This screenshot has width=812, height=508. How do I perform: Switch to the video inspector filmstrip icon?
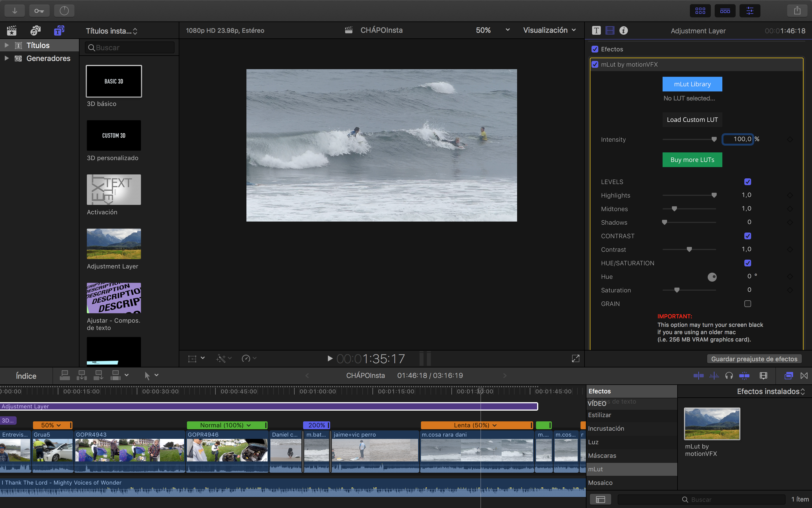[x=610, y=30]
